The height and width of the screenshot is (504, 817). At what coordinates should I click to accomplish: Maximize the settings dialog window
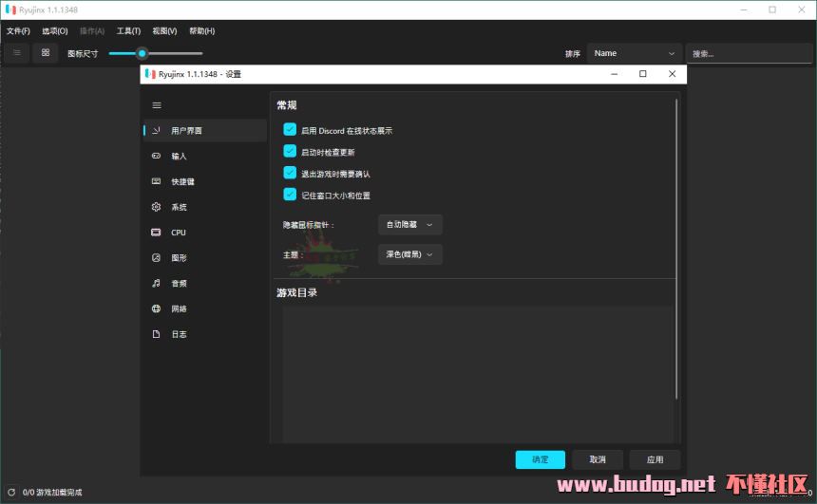[x=643, y=74]
